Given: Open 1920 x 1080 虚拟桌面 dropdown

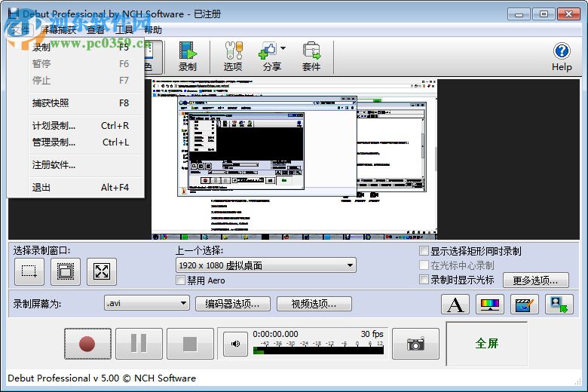Looking at the screenshot, I should (x=266, y=265).
